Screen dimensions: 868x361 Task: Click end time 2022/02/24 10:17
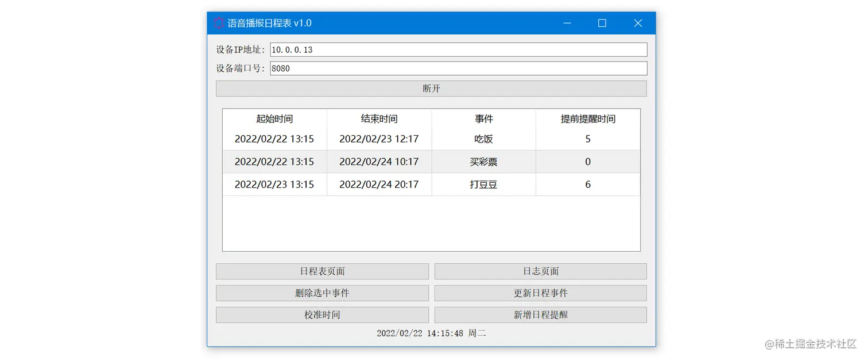379,162
